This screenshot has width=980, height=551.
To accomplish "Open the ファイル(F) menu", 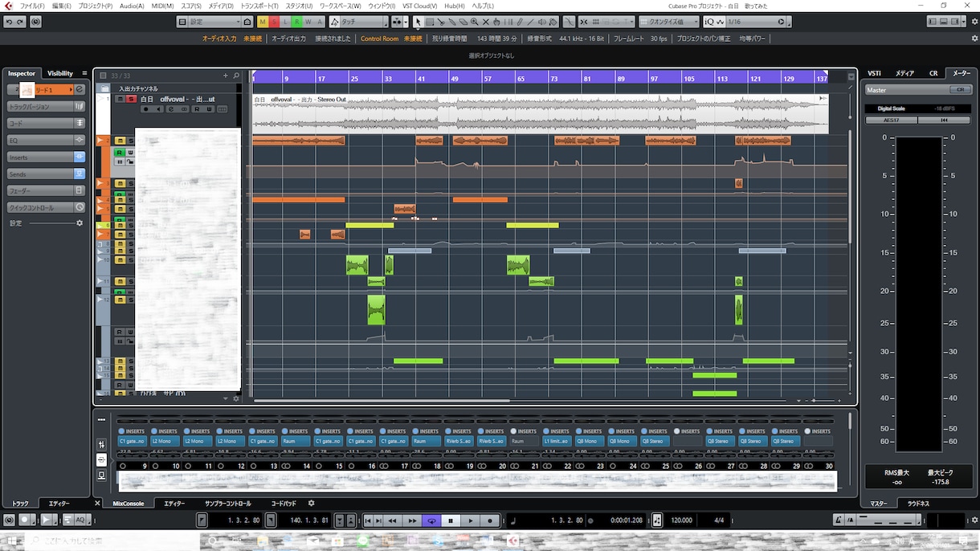I will pyautogui.click(x=32, y=6).
